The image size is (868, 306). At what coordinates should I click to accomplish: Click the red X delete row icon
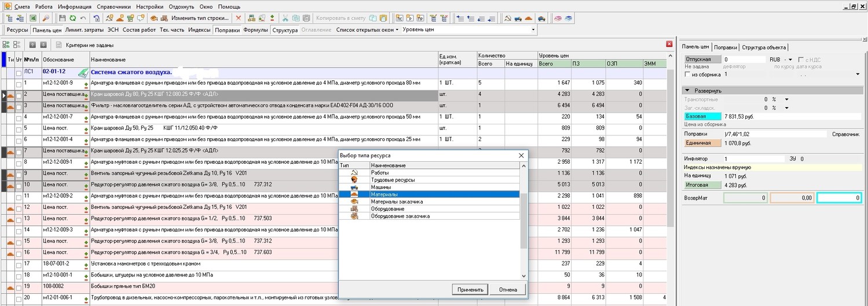(x=239, y=18)
